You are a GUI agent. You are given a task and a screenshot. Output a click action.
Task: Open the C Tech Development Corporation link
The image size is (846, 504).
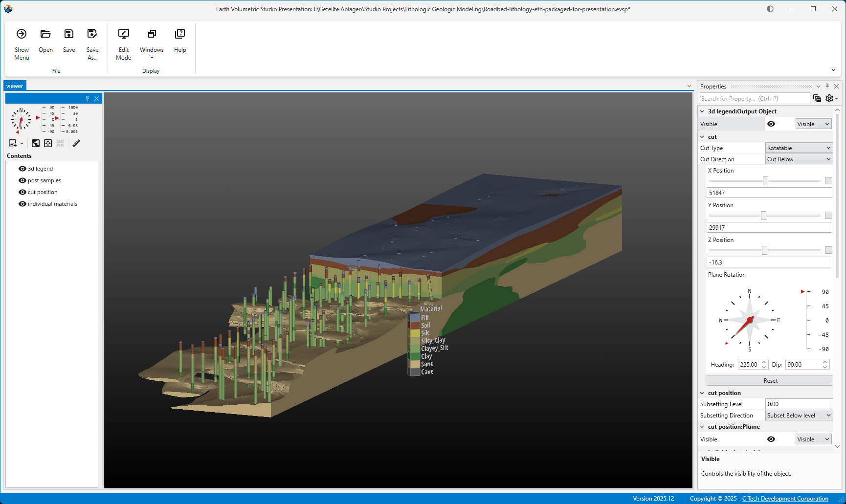784,498
